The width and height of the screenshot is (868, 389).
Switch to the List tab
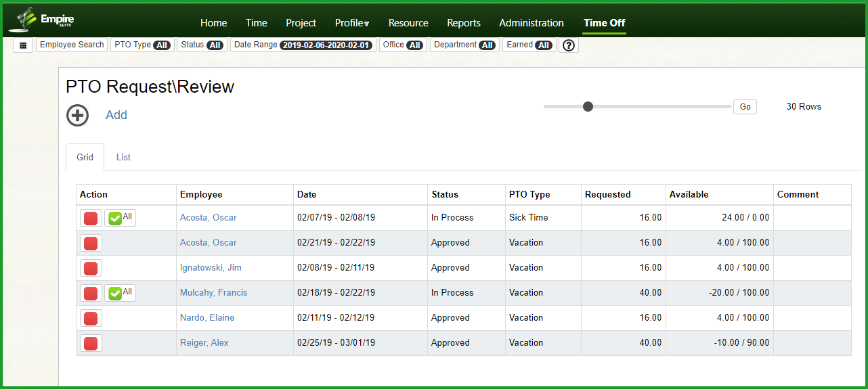123,157
